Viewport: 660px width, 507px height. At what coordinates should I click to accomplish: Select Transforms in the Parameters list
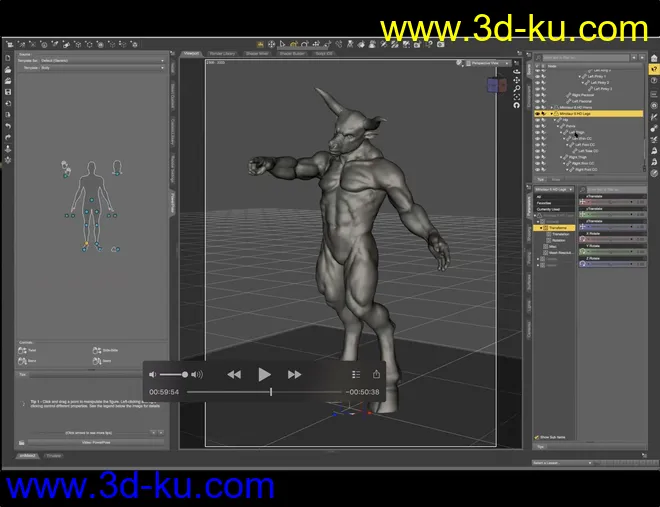pyautogui.click(x=560, y=228)
